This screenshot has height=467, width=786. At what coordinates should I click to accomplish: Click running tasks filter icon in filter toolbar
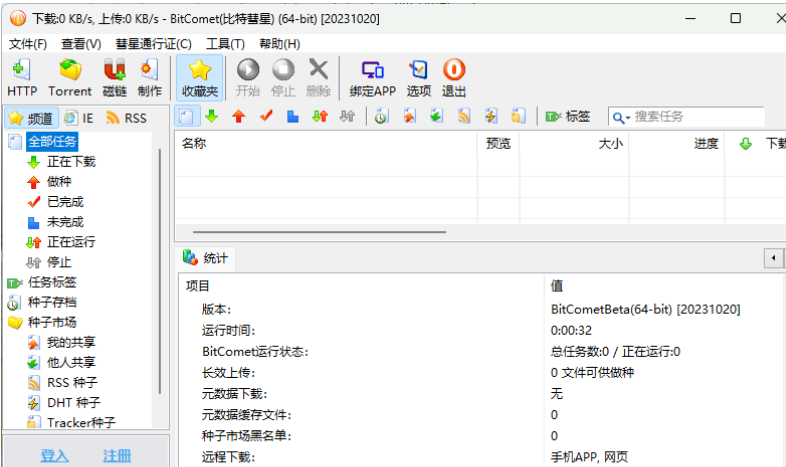click(320, 117)
